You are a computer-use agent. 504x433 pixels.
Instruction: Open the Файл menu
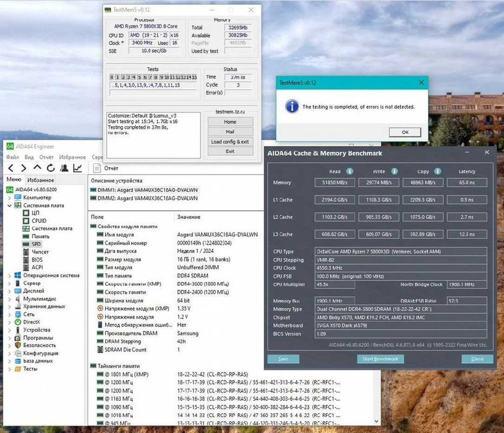click(12, 157)
